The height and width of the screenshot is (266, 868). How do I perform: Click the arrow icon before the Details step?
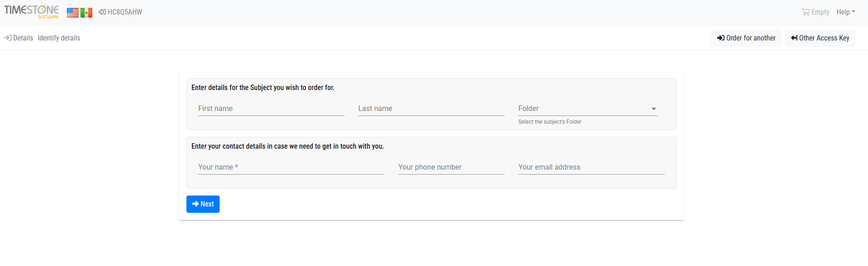click(x=7, y=38)
